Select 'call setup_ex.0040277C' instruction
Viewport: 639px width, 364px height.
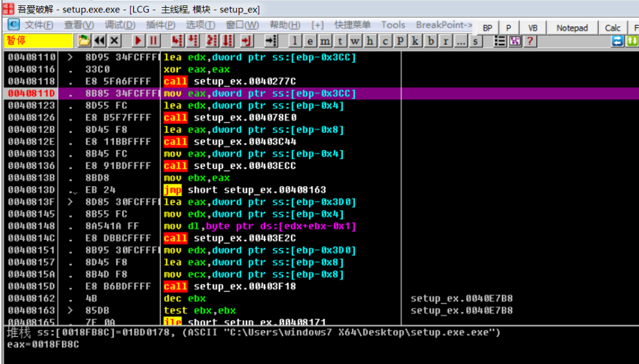(230, 81)
